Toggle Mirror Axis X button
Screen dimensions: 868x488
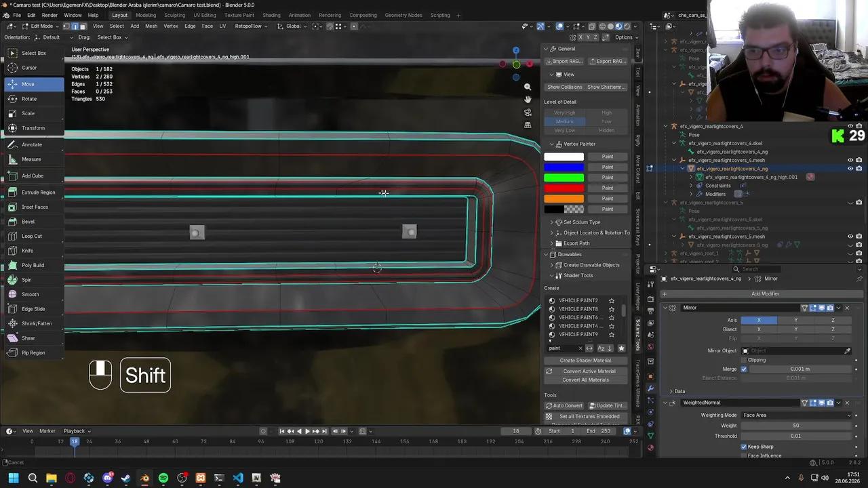click(759, 320)
